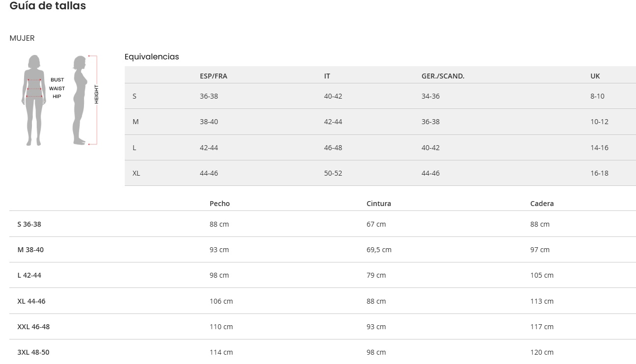The width and height of the screenshot is (636, 364).
Task: Click the BUST measurement label
Action: coord(57,80)
